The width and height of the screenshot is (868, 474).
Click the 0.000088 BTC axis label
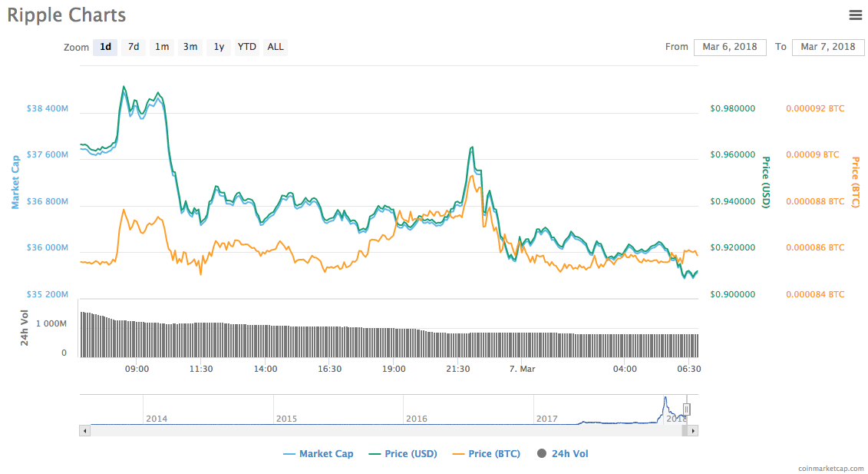click(x=815, y=201)
